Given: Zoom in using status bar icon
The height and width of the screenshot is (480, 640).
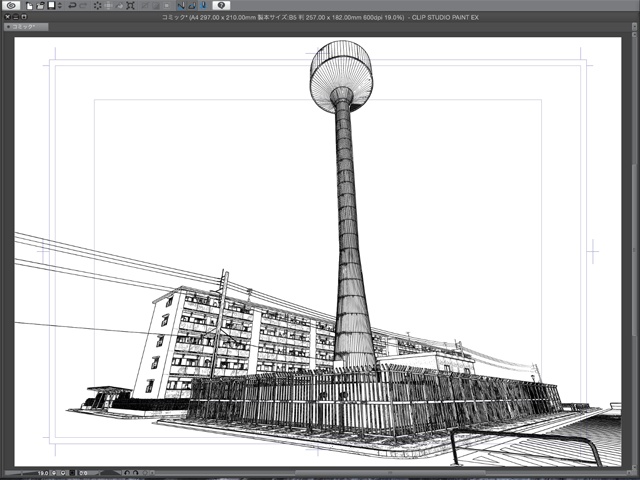Looking at the screenshot, I should [63, 473].
